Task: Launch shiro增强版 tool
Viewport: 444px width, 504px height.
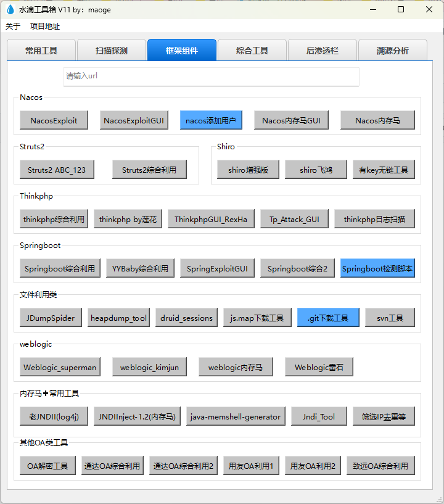Action: pos(249,170)
